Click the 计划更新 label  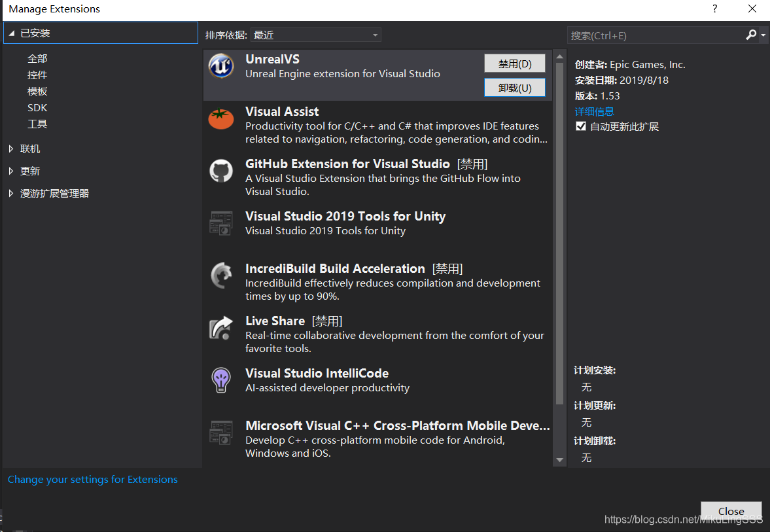(x=595, y=406)
